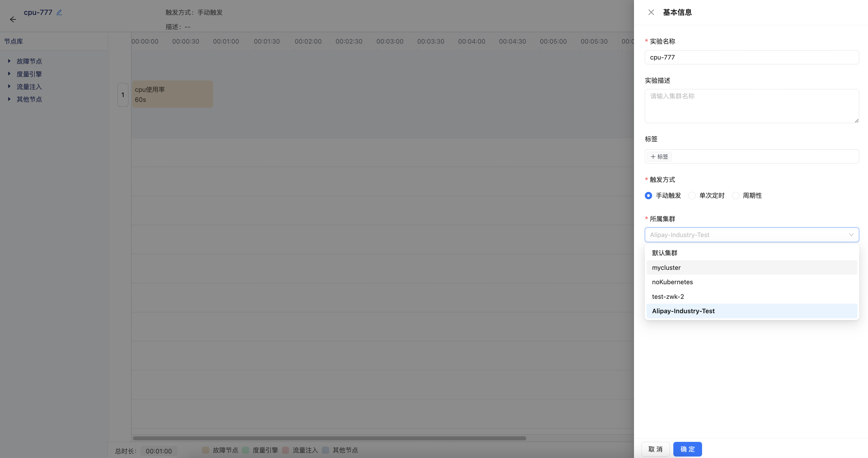This screenshot has height=458, width=868.
Task: Click the 故障节点 legend color swatch
Action: pyautogui.click(x=206, y=450)
